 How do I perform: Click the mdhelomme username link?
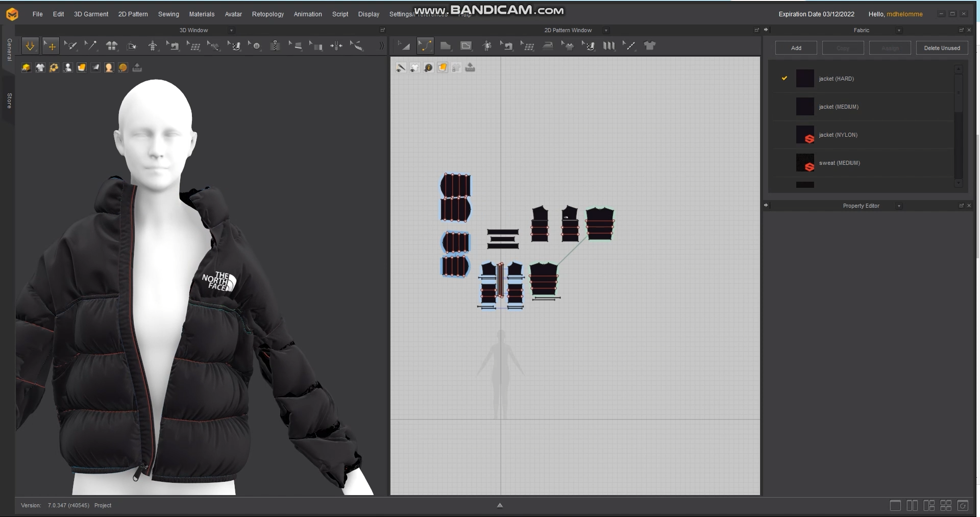click(x=904, y=14)
